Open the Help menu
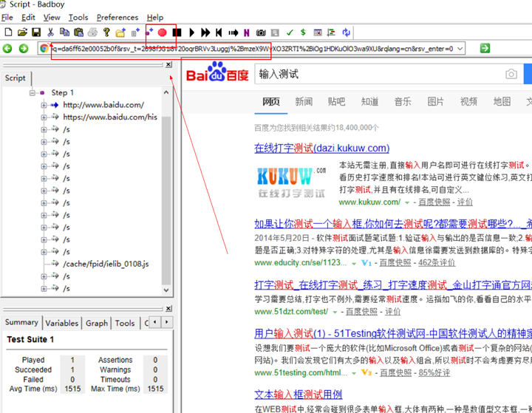Image resolution: width=532 pixels, height=413 pixels. point(155,17)
